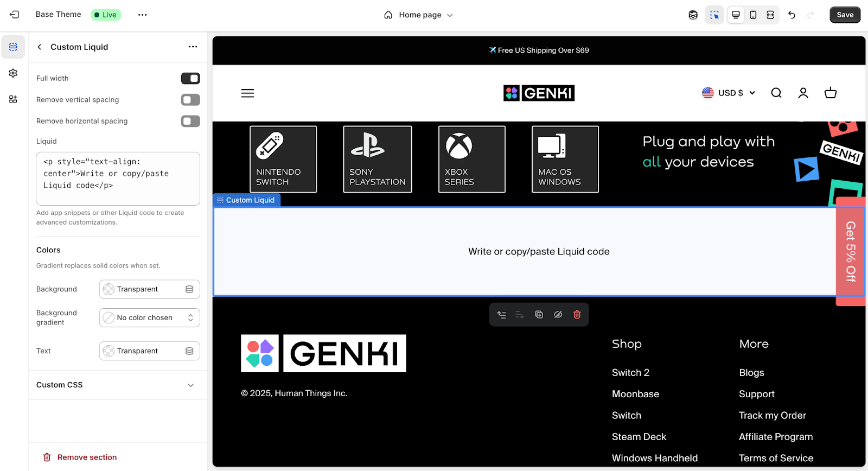Open the shopping cart icon
868x471 pixels.
click(831, 93)
